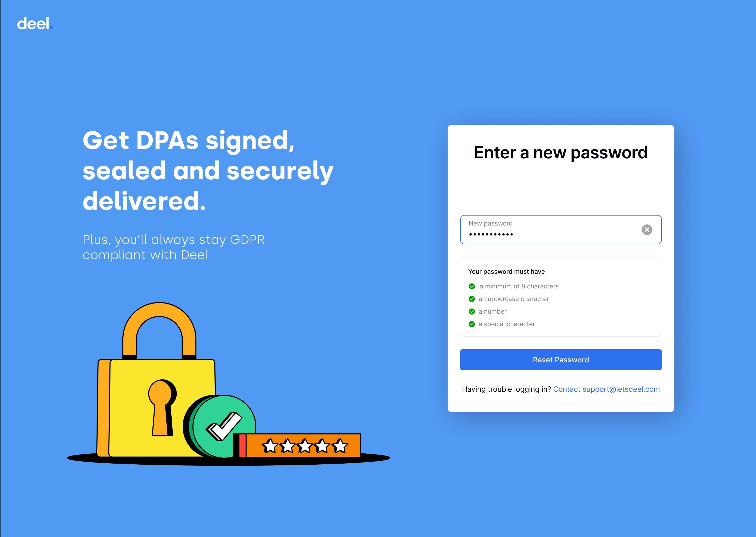The height and width of the screenshot is (537, 756).
Task: Click the 'a special character' requirement text
Action: pos(506,324)
